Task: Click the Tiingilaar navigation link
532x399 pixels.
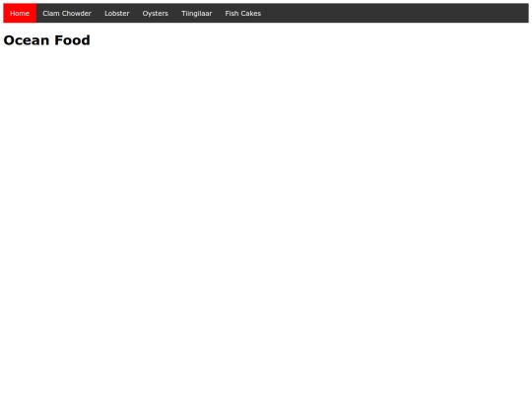Action: coord(196,13)
